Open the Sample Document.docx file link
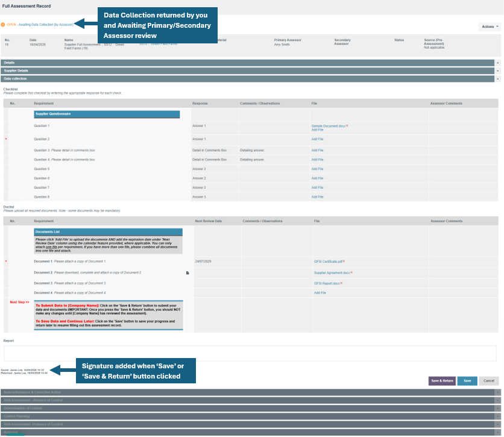This screenshot has height=437, width=504. [328, 126]
